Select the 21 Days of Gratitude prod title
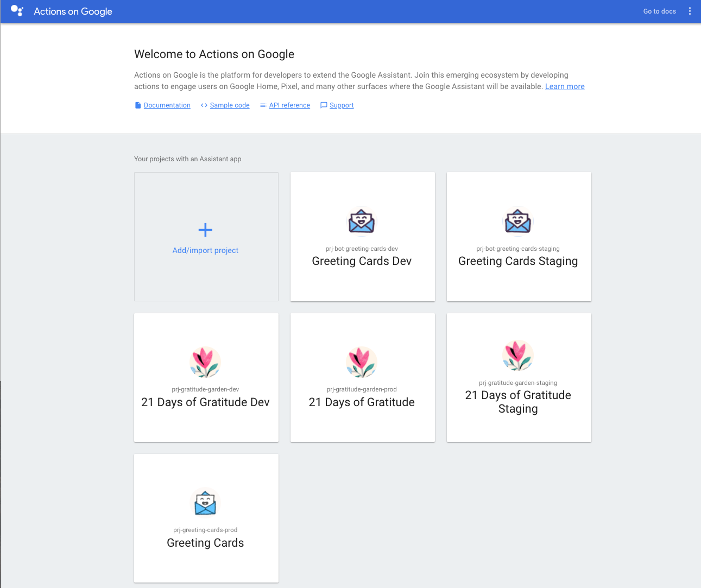The width and height of the screenshot is (701, 588). [362, 402]
